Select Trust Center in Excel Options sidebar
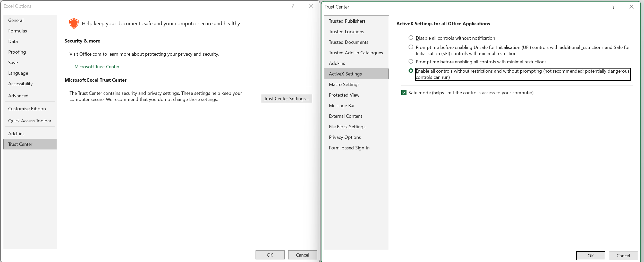This screenshot has height=262, width=644. tap(30, 144)
